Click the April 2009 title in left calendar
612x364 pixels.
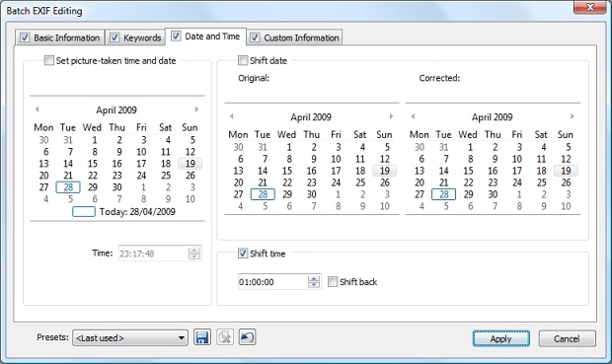(116, 110)
